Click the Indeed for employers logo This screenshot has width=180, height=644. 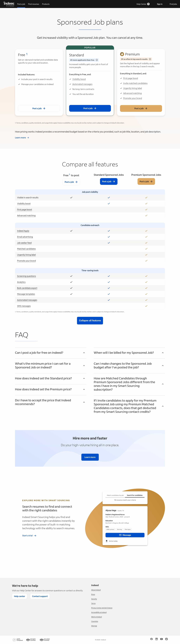9,4
